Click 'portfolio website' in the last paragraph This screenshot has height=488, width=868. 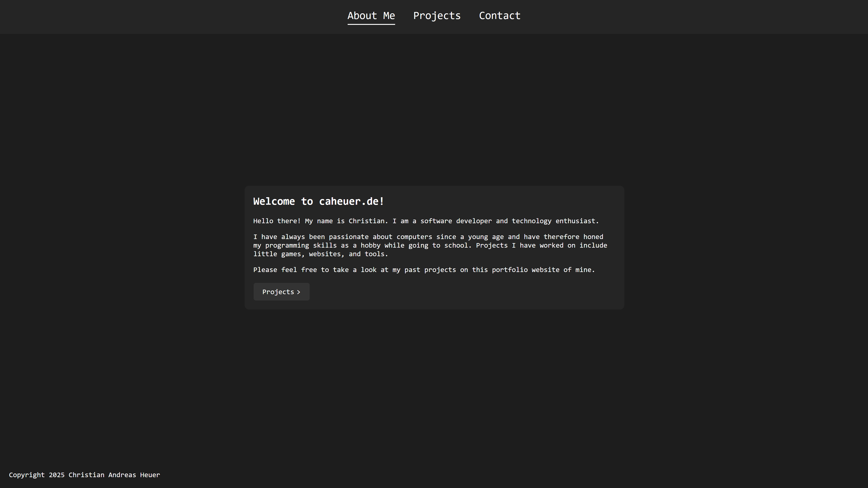click(525, 270)
